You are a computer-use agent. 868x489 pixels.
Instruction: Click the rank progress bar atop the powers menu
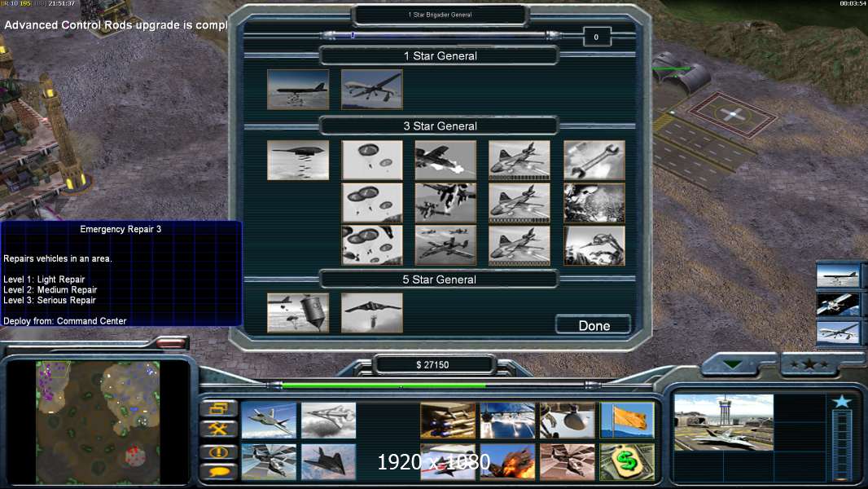(440, 35)
